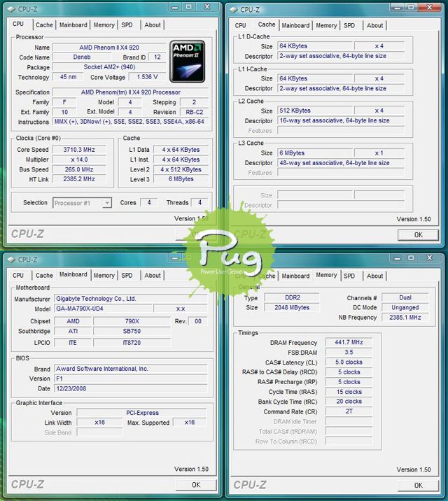Click the BIOS brand Award Software International
Image resolution: width=448 pixels, height=501 pixels.
point(130,369)
